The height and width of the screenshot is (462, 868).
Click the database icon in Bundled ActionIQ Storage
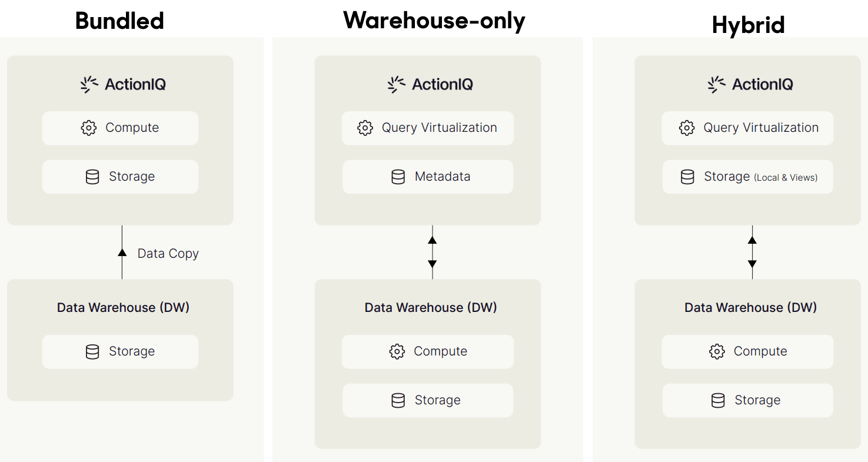tap(92, 177)
